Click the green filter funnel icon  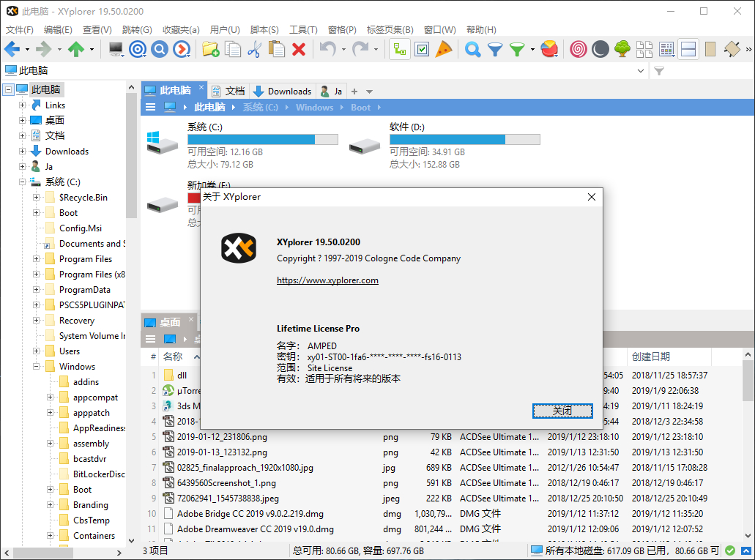pyautogui.click(x=517, y=49)
